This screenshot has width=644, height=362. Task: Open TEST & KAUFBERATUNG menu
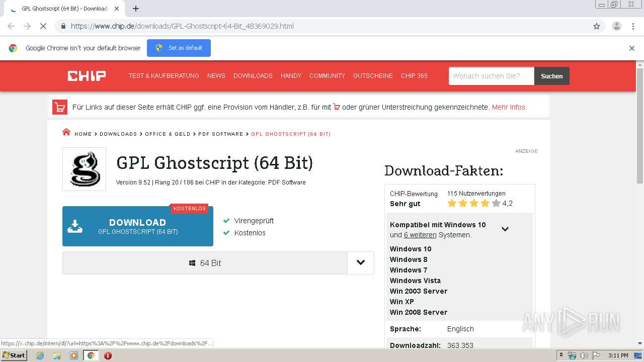164,76
